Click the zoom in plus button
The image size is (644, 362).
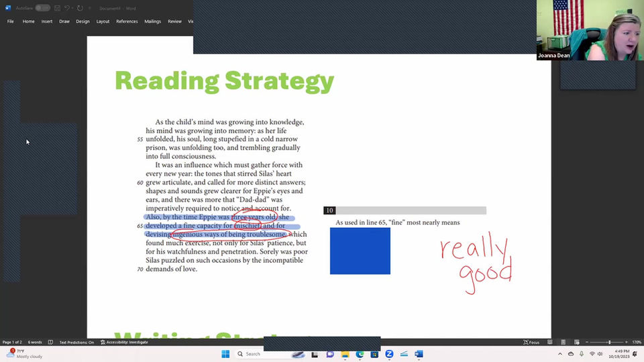point(627,342)
